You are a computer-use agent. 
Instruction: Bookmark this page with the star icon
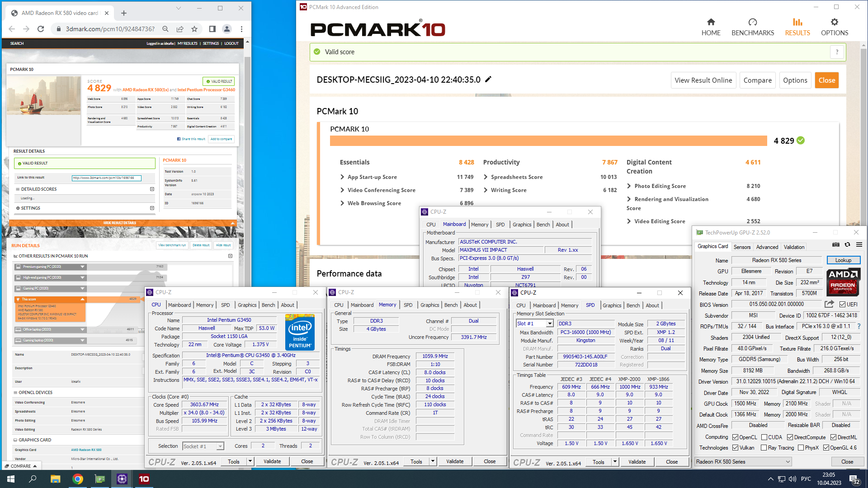(x=194, y=29)
